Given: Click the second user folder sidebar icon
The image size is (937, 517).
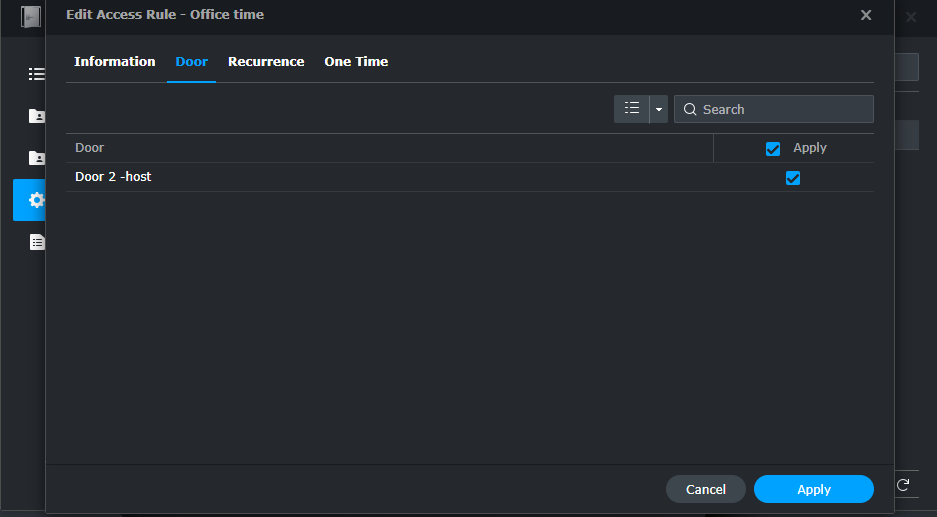Looking at the screenshot, I should tap(37, 158).
